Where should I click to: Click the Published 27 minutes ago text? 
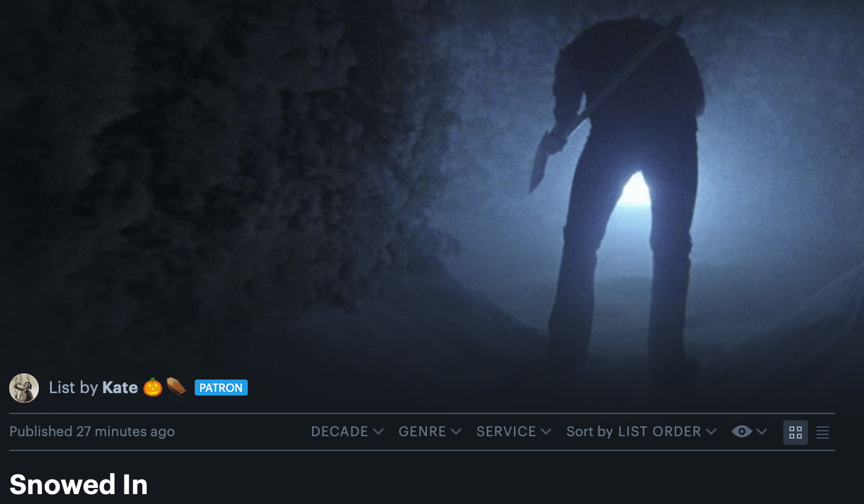click(x=92, y=432)
